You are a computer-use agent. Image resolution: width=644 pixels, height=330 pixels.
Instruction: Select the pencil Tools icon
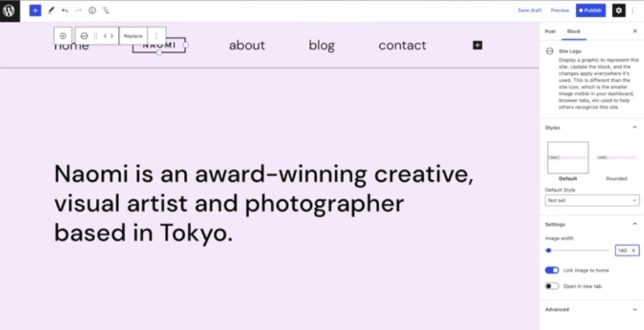click(51, 10)
